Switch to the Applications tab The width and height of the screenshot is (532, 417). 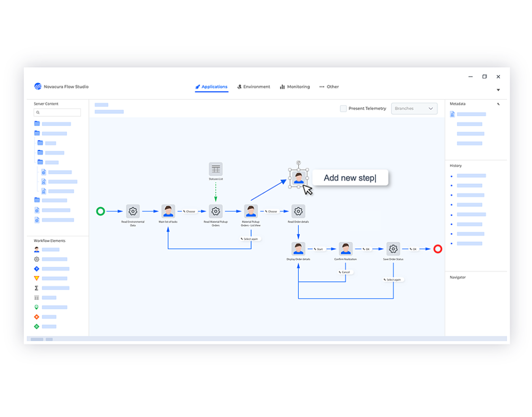coord(212,87)
